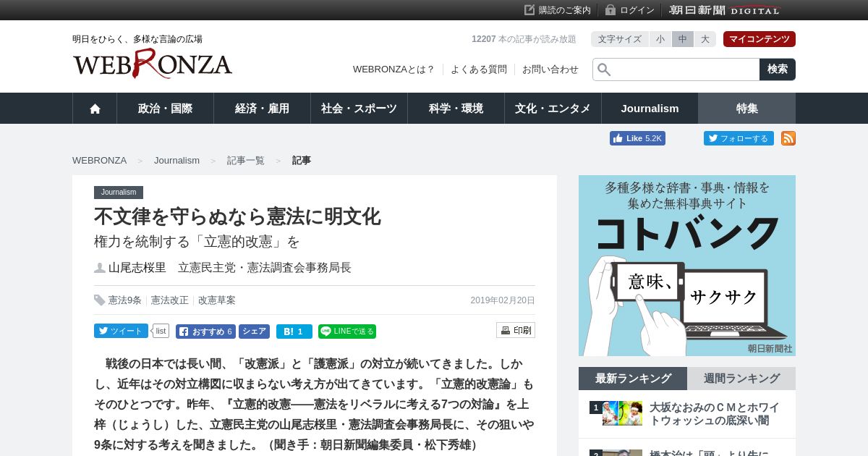868x456 pixels.
Task: Open 購読のご案内 link
Action: tap(558, 10)
